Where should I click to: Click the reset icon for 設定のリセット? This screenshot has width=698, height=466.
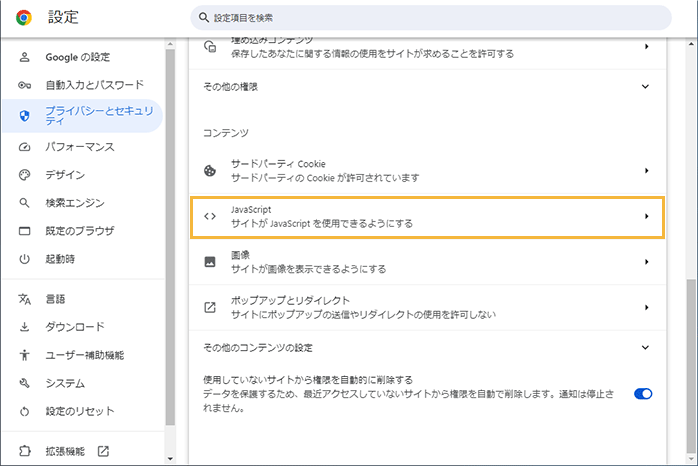tap(24, 411)
